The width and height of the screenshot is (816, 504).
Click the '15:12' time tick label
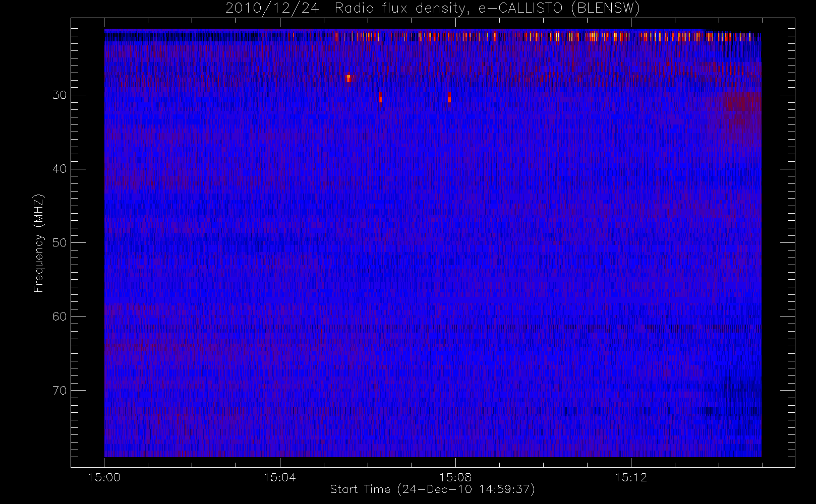click(x=631, y=477)
